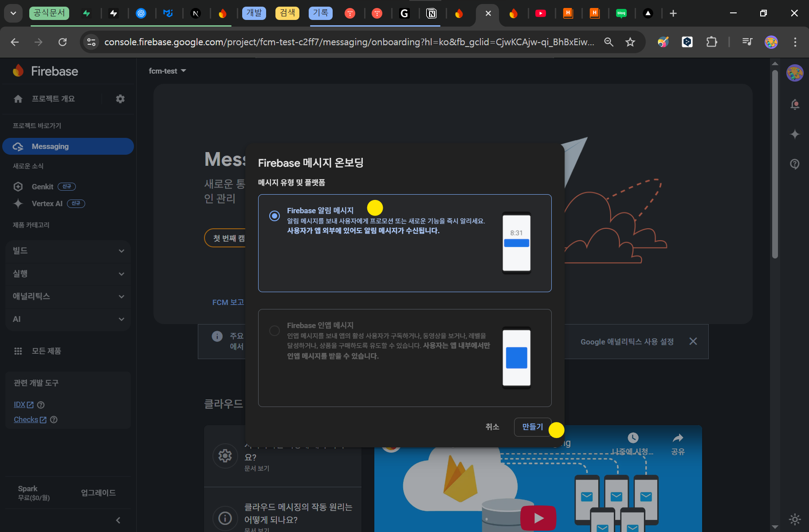Screen dimensions: 809x532
Task: Open Messaging in sidebar
Action: coord(68,146)
